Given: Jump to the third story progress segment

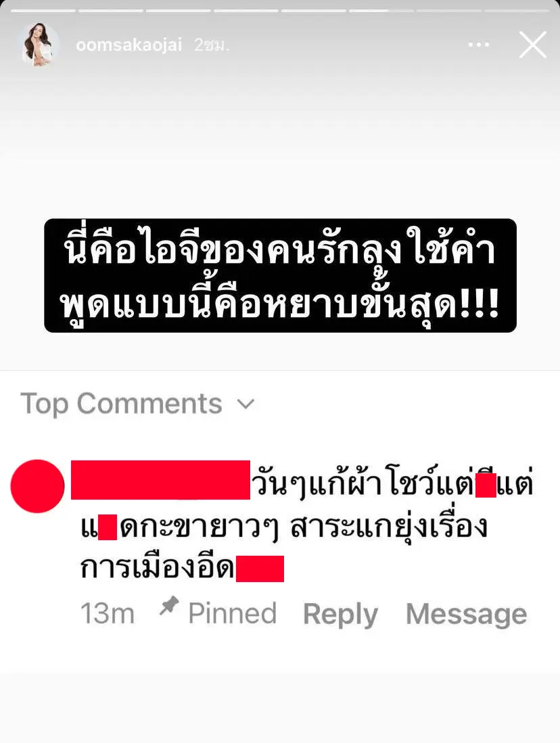Looking at the screenshot, I should (x=179, y=10).
